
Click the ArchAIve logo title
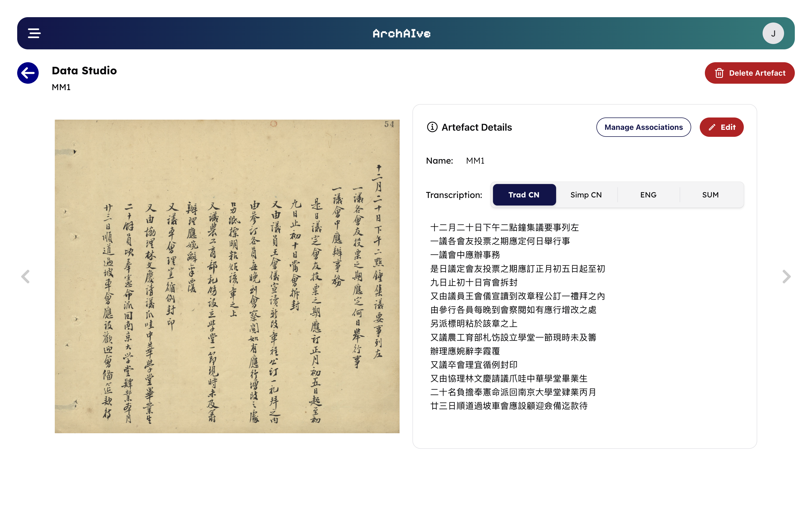tap(401, 33)
